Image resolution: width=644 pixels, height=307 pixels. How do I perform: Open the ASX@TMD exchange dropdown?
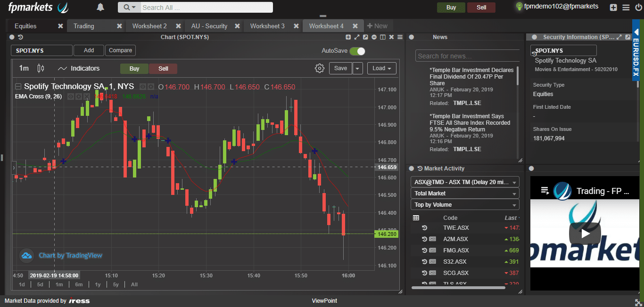(465, 182)
